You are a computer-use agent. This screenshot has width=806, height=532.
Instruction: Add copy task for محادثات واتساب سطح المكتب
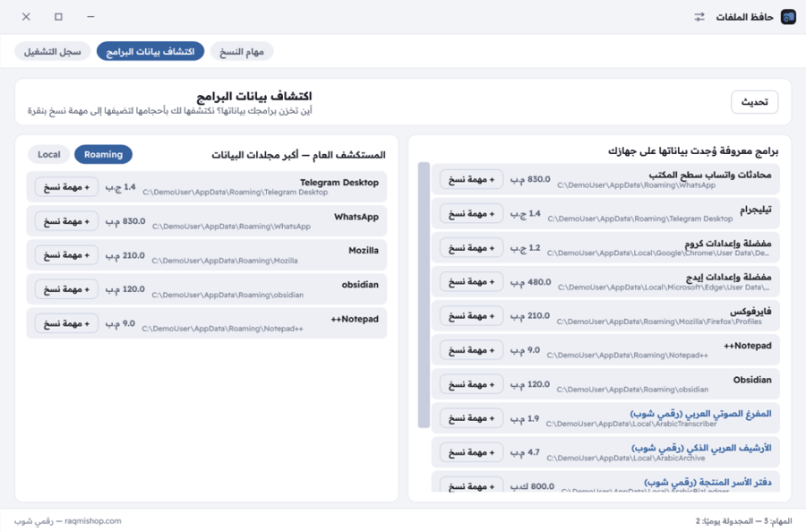click(471, 179)
